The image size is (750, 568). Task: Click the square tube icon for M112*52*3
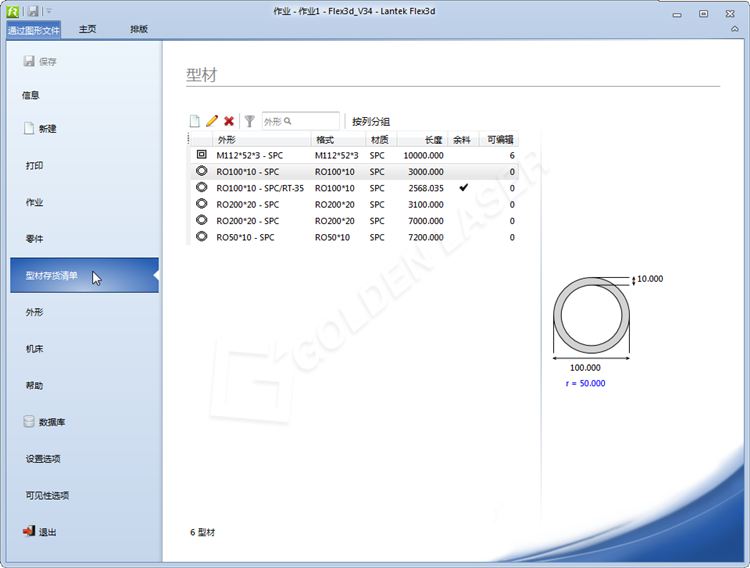(201, 156)
